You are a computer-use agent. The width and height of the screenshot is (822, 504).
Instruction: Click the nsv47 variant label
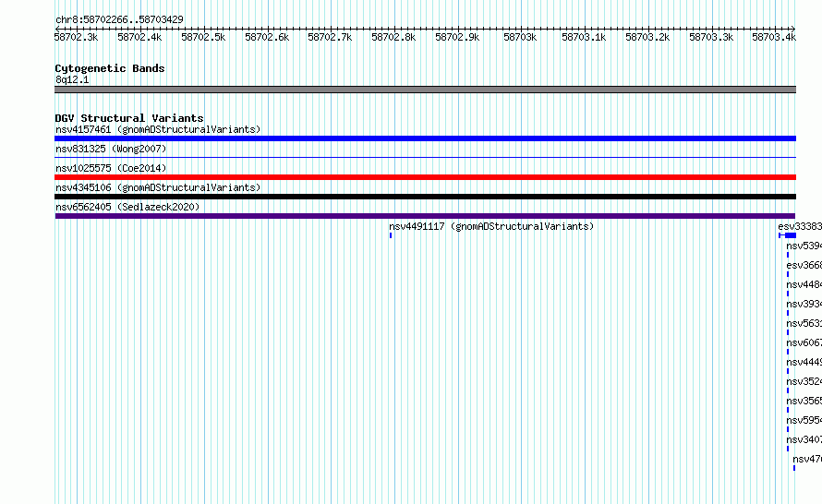(x=807, y=459)
